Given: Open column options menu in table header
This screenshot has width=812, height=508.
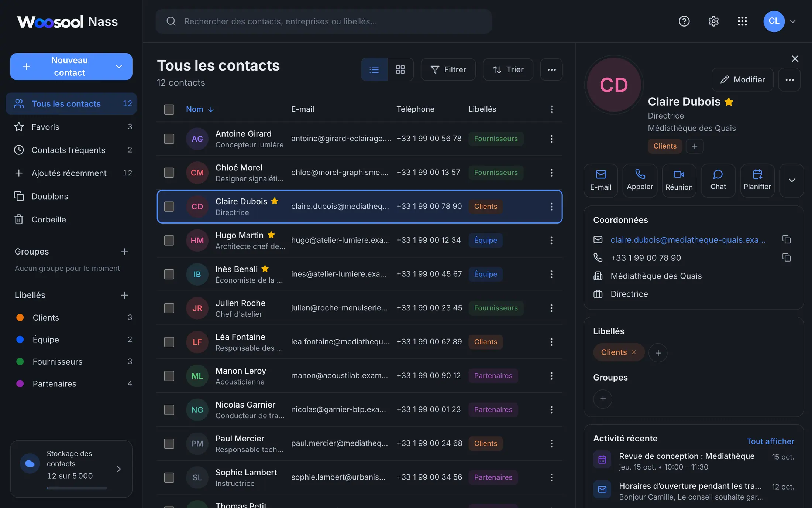Looking at the screenshot, I should (551, 109).
